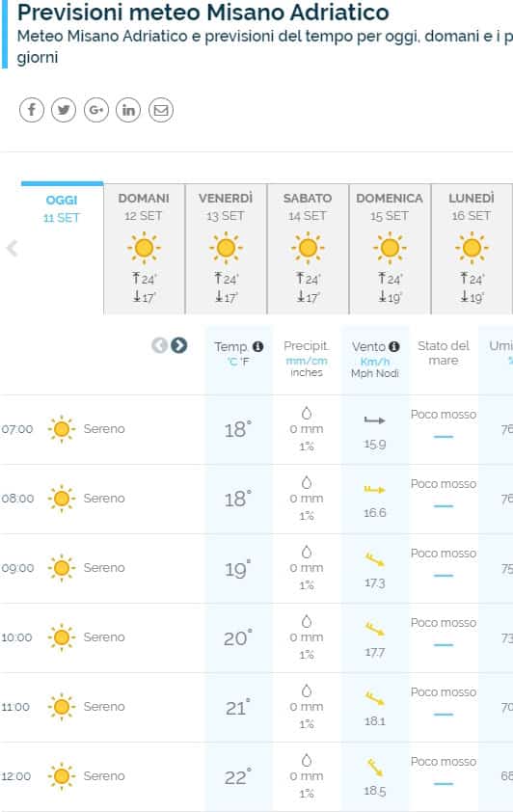Send forecast by email icon

tap(161, 110)
